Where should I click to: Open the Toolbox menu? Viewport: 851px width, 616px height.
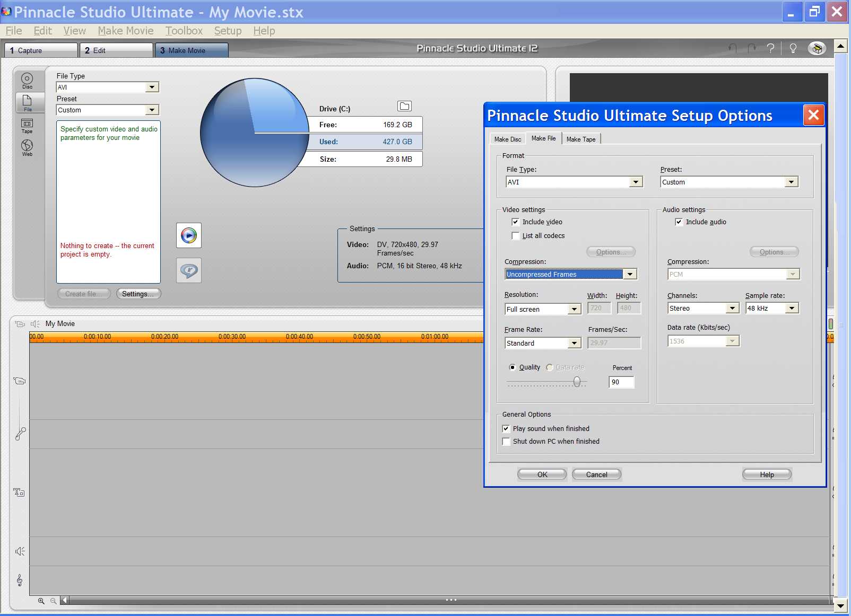(x=184, y=31)
